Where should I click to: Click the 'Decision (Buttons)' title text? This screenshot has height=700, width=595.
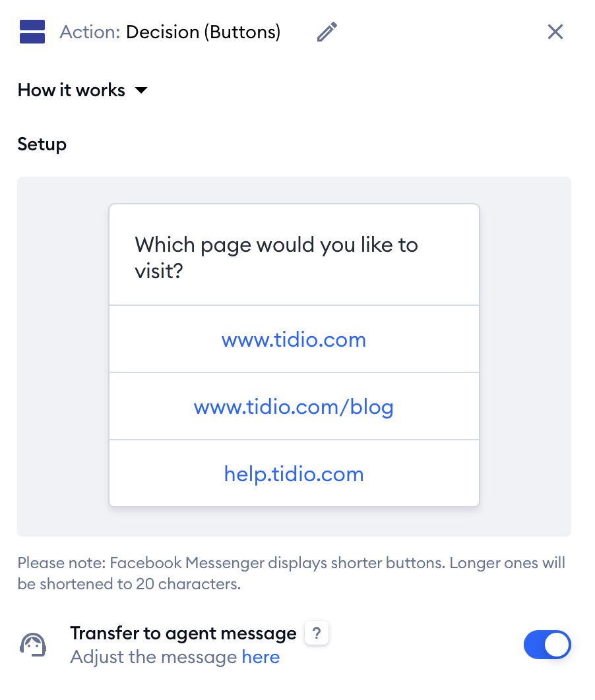pos(203,32)
